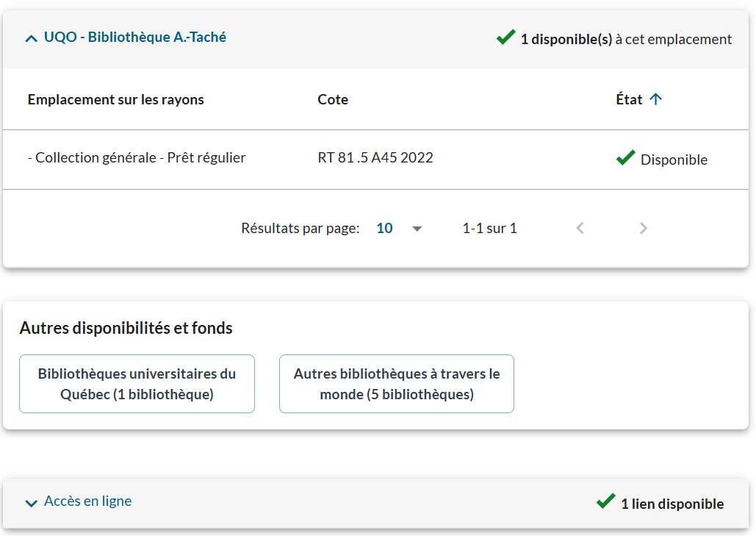This screenshot has width=756, height=536.
Task: Open Bibliothèques universitaires du Québec holdings
Action: click(137, 384)
